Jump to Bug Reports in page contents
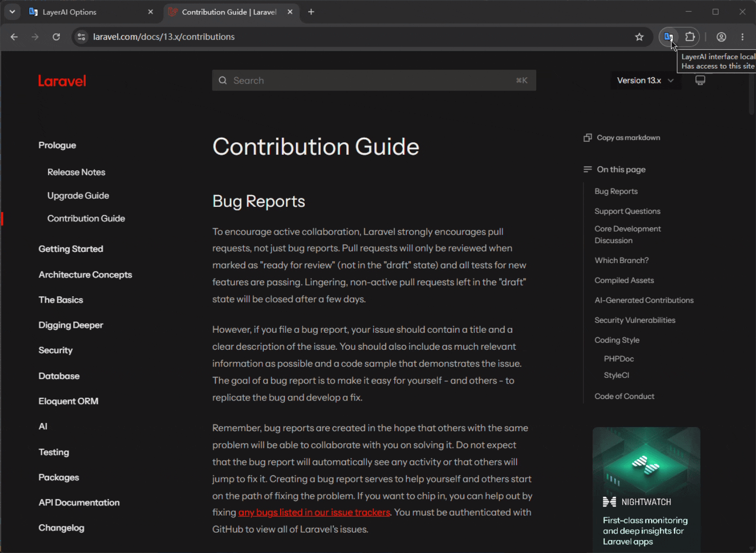756x553 pixels. pos(616,192)
